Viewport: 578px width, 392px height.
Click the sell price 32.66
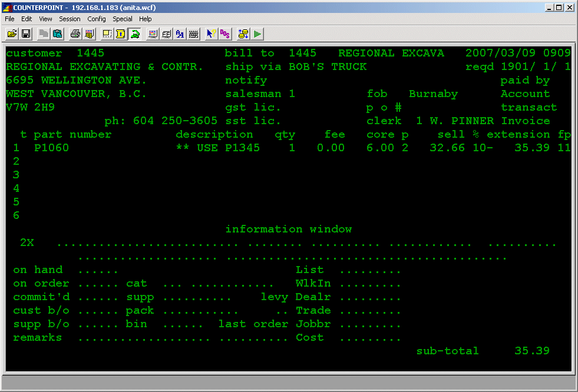click(x=447, y=148)
